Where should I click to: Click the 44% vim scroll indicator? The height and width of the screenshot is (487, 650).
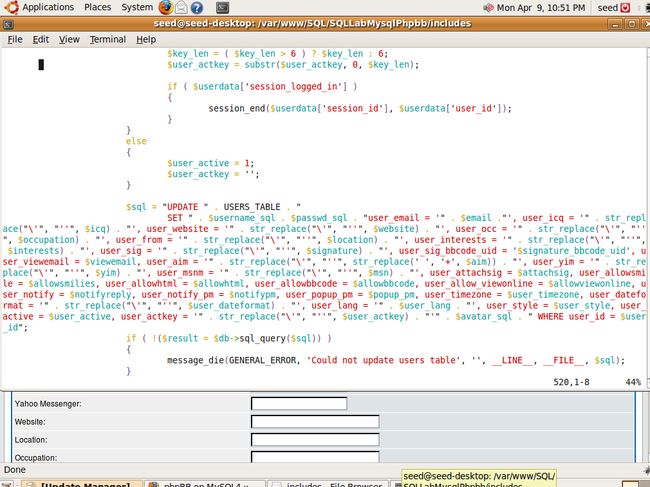pos(633,382)
